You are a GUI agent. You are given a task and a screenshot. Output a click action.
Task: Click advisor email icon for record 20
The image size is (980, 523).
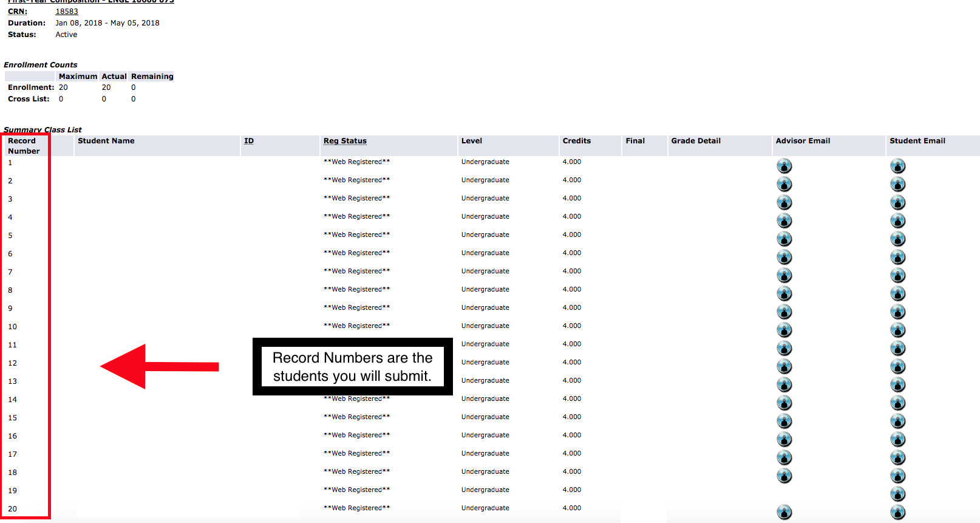pyautogui.click(x=784, y=512)
